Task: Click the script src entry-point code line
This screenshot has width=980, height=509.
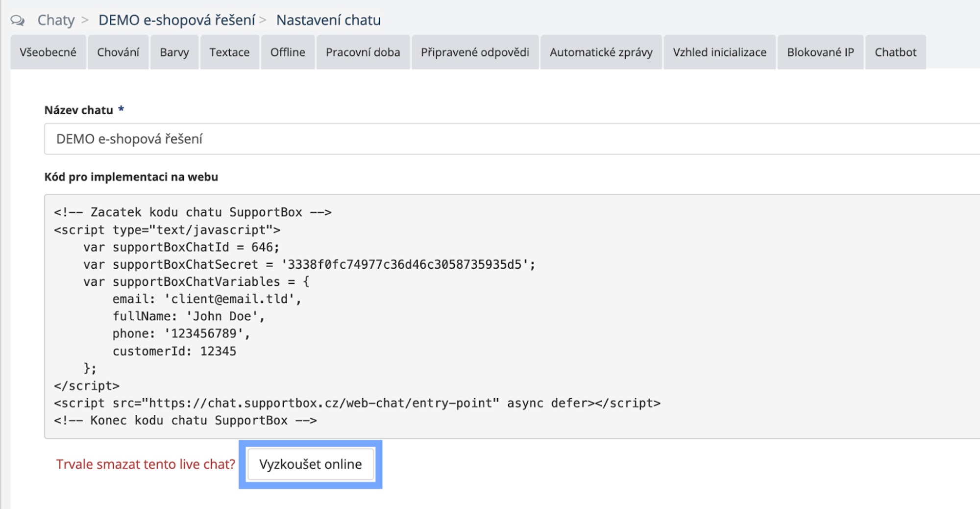Action: coord(357,403)
